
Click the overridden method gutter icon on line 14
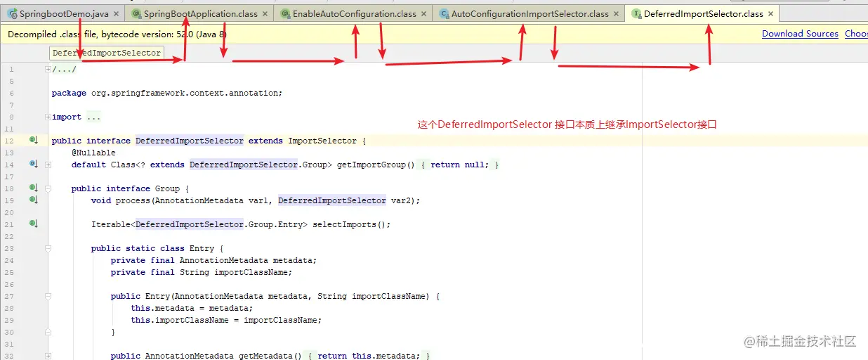click(x=33, y=164)
